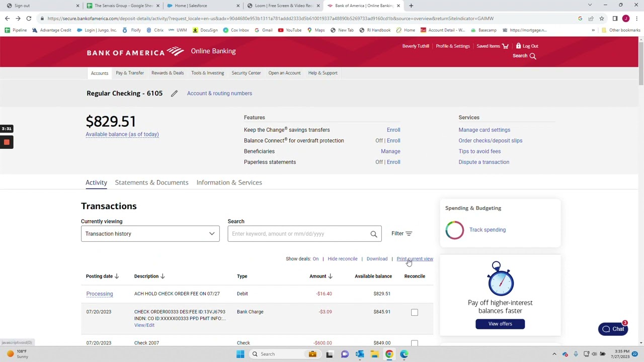Open File Explorer from the taskbar
The width and height of the screenshot is (644, 362).
(x=374, y=354)
